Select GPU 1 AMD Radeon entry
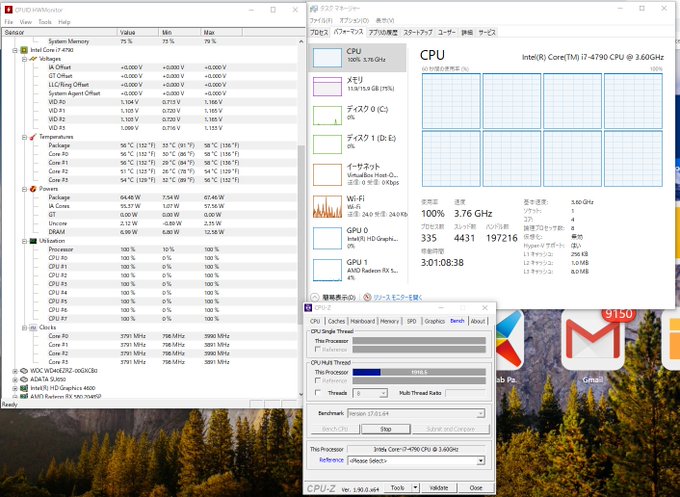 coord(358,270)
